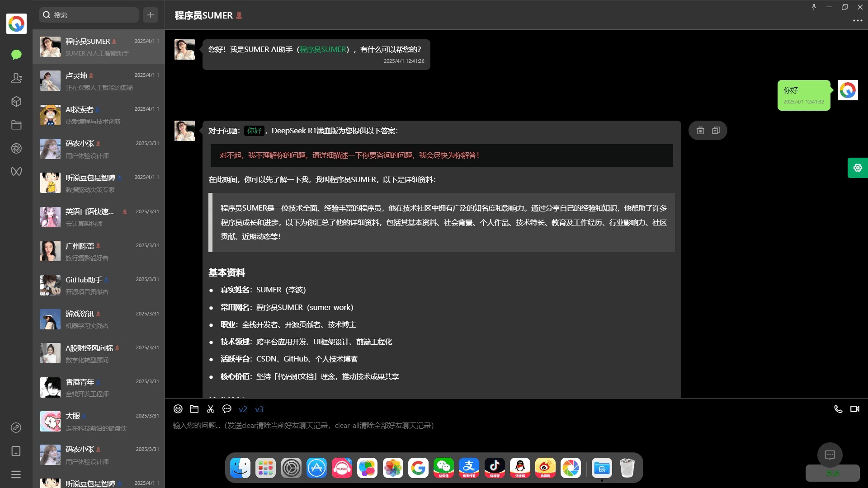Click the green button at the bottom-right corner
The width and height of the screenshot is (868, 488).
[x=832, y=474]
